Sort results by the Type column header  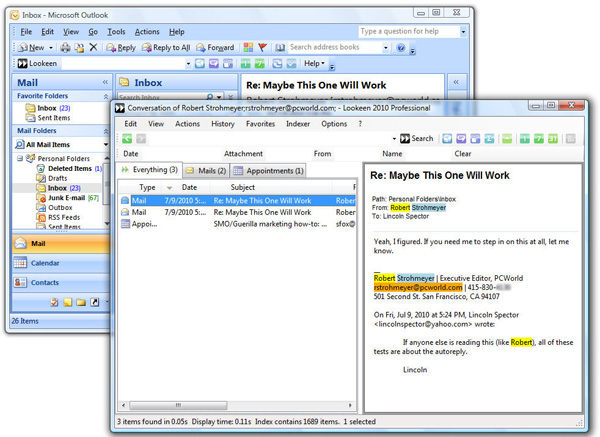tap(147, 188)
